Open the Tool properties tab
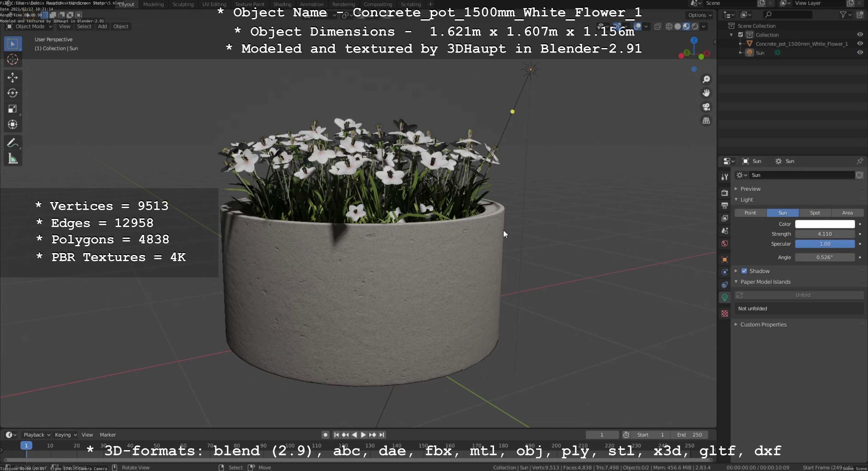The height and width of the screenshot is (471, 868). point(725,177)
